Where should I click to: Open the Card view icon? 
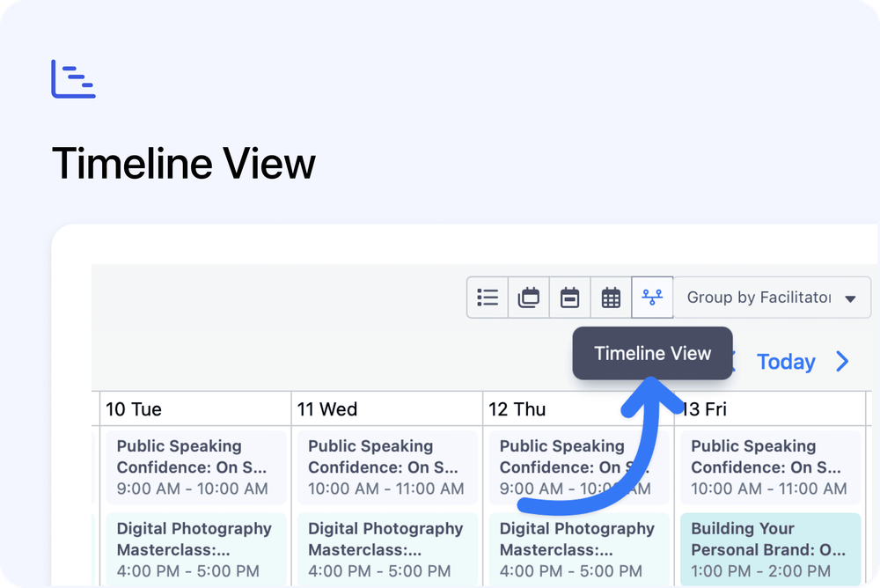coord(528,297)
